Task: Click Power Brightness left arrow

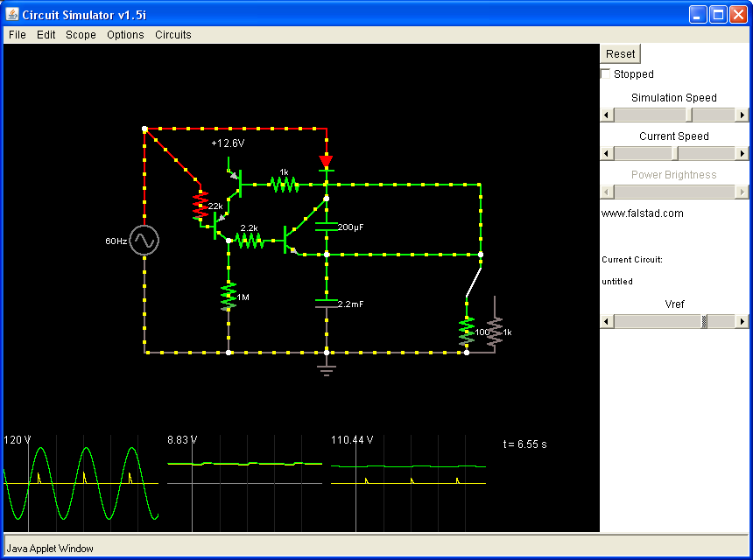Action: (607, 192)
